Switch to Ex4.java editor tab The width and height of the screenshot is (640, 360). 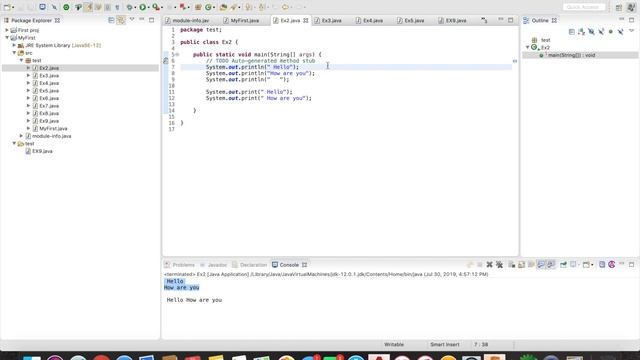pos(369,20)
